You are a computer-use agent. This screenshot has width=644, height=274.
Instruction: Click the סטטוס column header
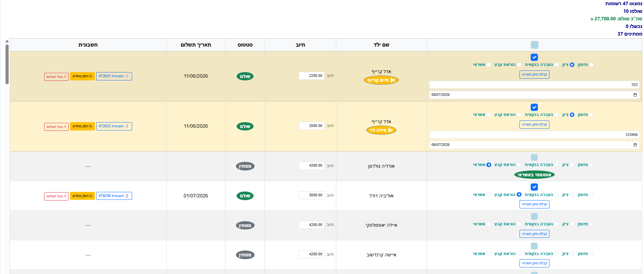(x=245, y=45)
